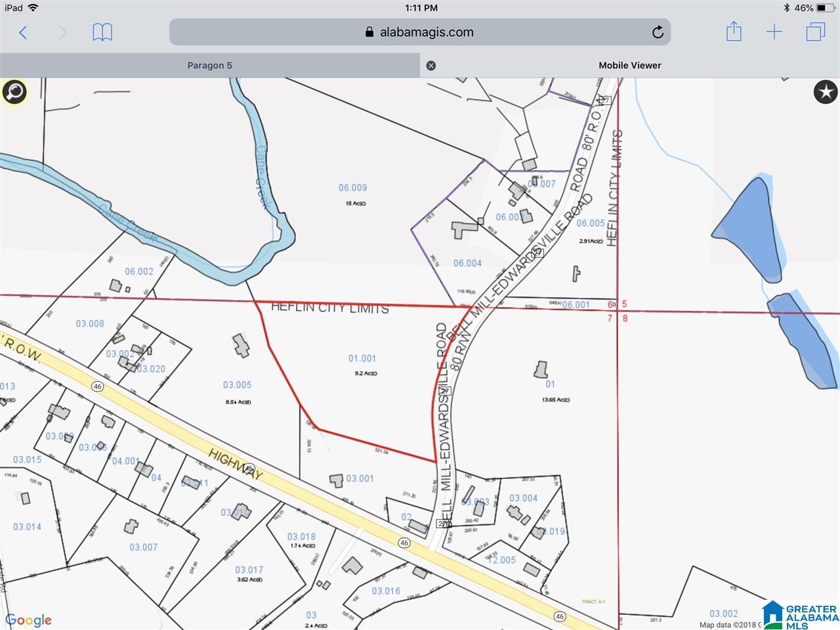Click the horizontal HEFLIN CITY LIMITS label
The height and width of the screenshot is (630, 840).
coord(330,307)
